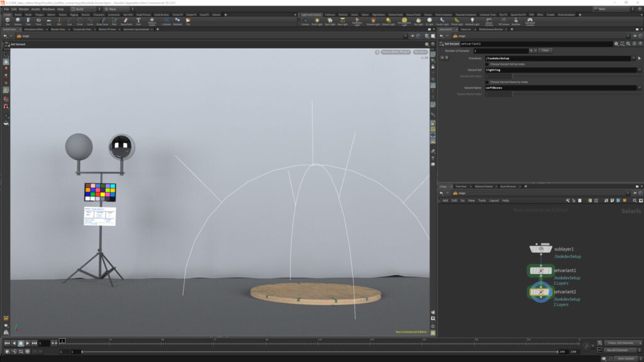The image size is (644, 362).
Task: Click Tools in the network editor menu
Action: tap(482, 200)
